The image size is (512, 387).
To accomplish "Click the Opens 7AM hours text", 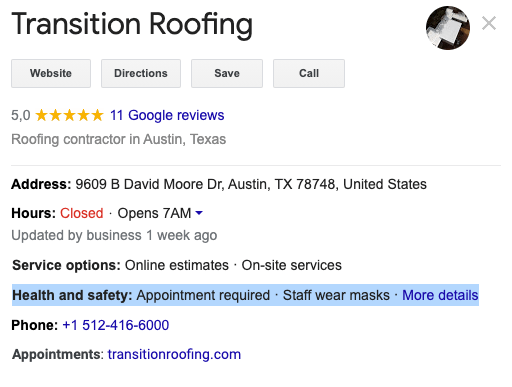I will tap(154, 213).
